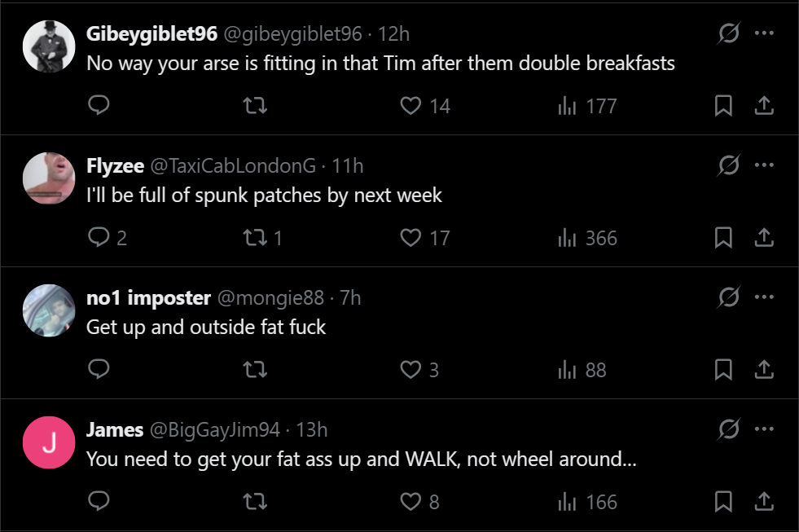This screenshot has height=532, width=799.
Task: Retweet the no1 imposter post
Action: click(x=255, y=369)
